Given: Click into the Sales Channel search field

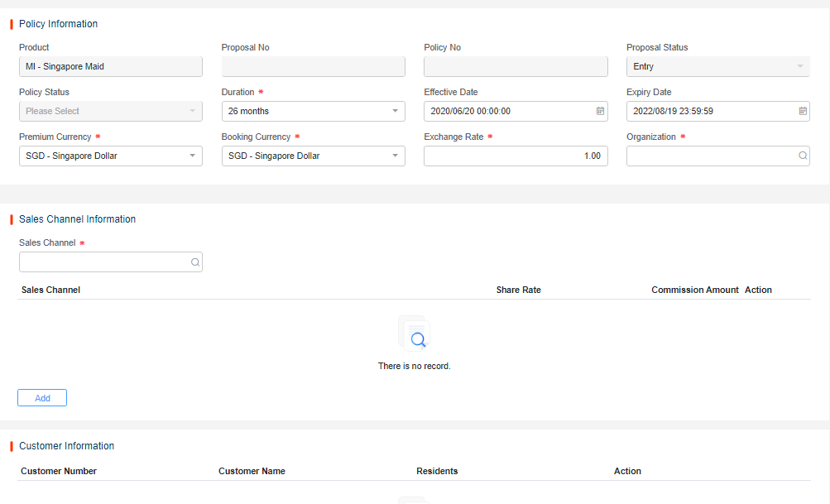Looking at the screenshot, I should 103,262.
